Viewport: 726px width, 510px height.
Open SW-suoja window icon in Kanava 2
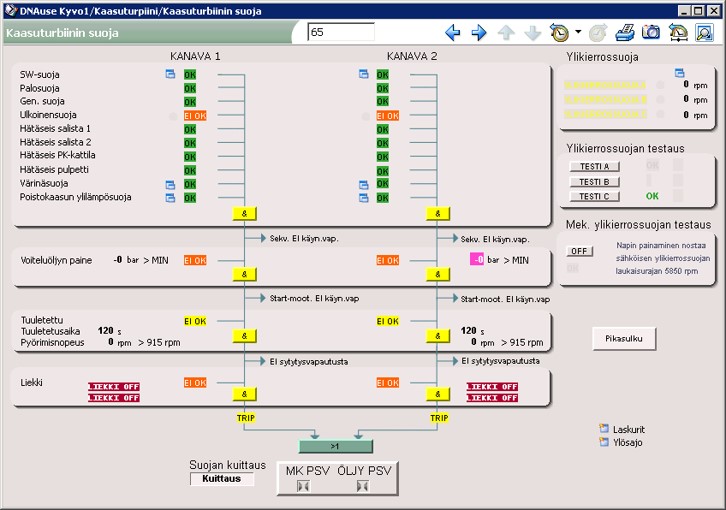click(363, 74)
